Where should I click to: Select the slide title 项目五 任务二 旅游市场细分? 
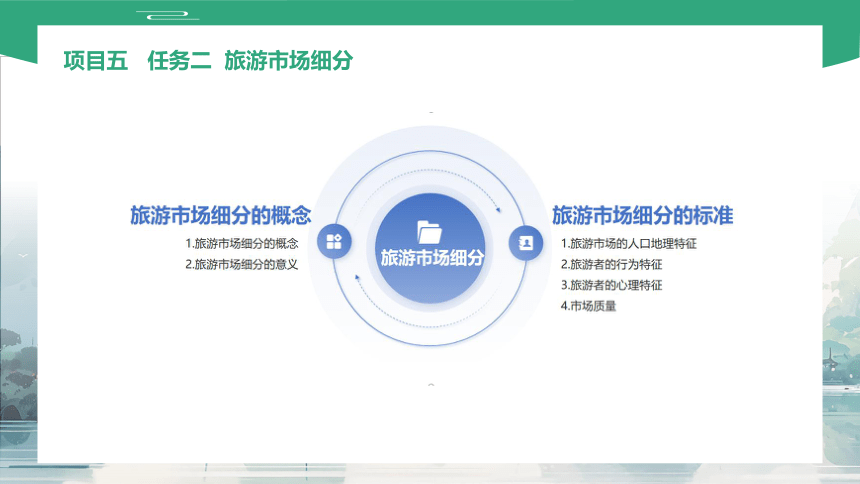[208, 60]
